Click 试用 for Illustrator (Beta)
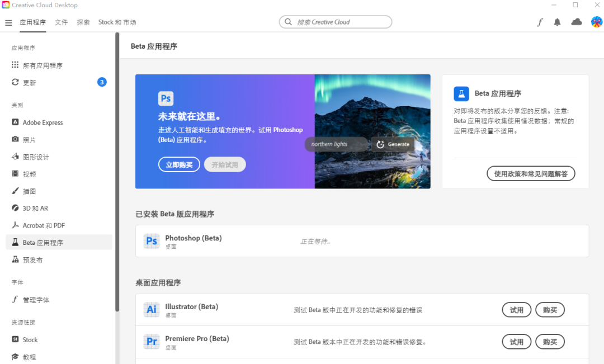 516,309
